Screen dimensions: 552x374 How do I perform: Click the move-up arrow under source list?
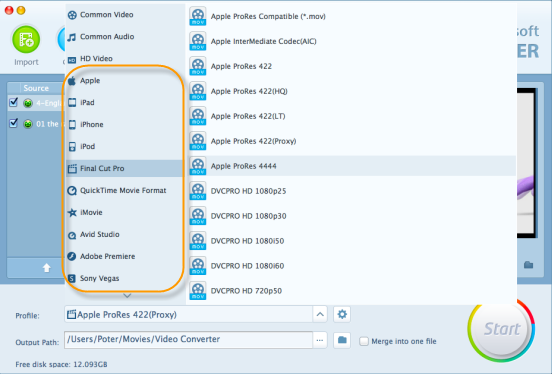coord(46,268)
